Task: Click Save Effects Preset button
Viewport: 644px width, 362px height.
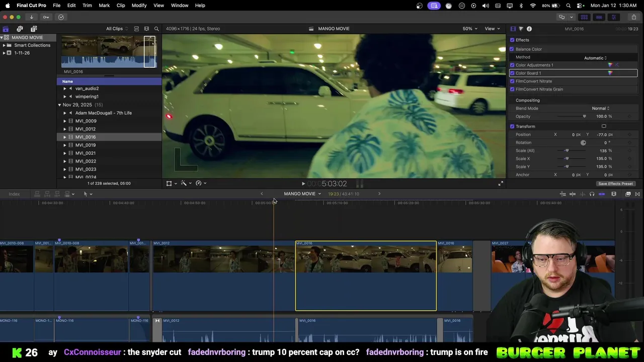Action: point(615,184)
